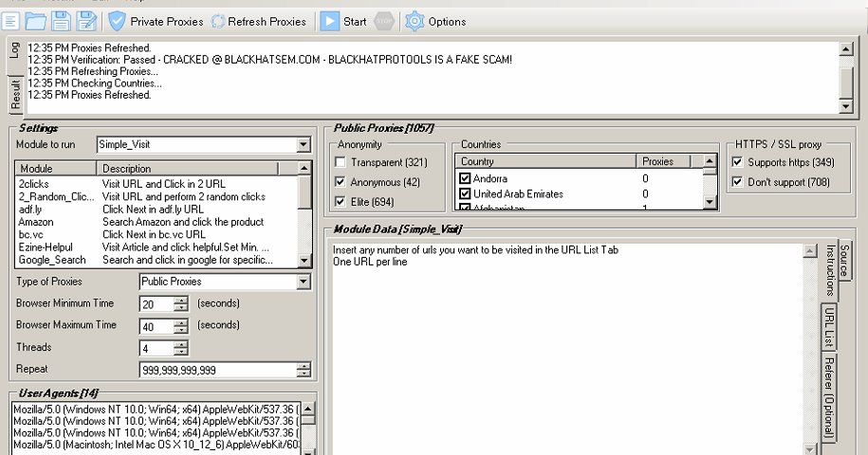868x455 pixels.
Task: Click the Module Data scroll up arrow
Action: tap(810, 250)
